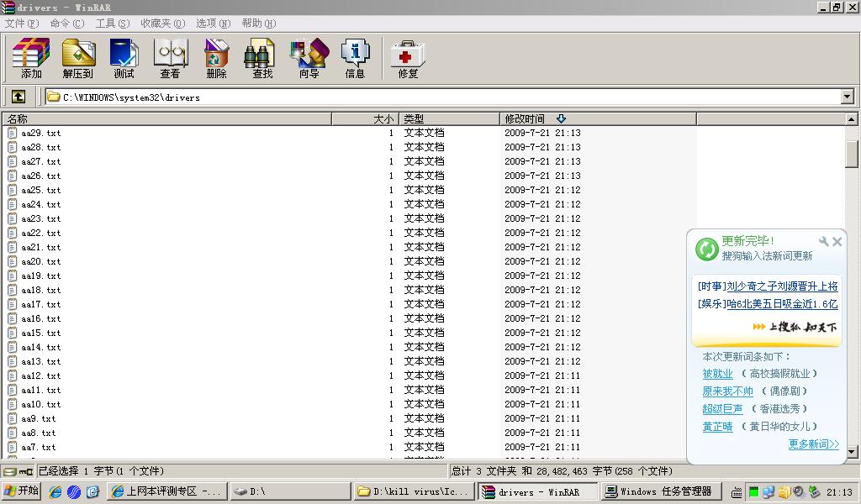Click the Info (信息) toolbar icon

tap(355, 58)
